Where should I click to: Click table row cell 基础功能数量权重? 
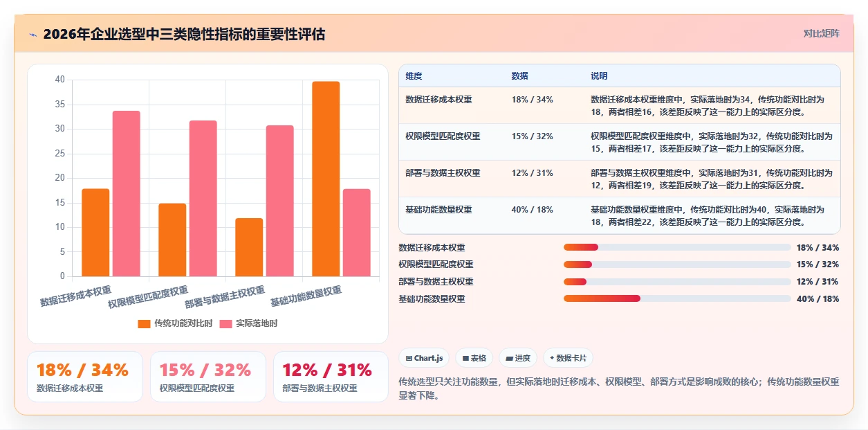tap(438, 210)
